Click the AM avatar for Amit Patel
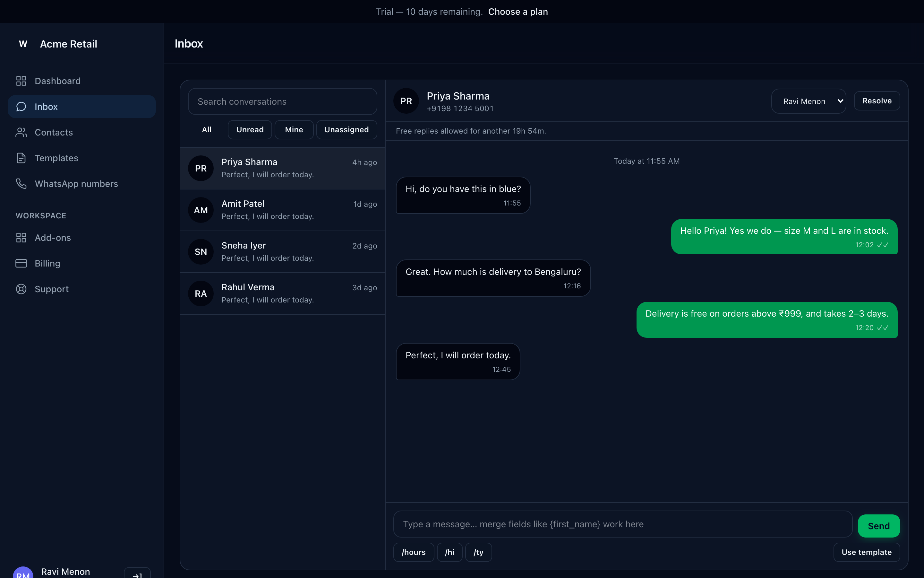The height and width of the screenshot is (578, 924). coord(201,210)
